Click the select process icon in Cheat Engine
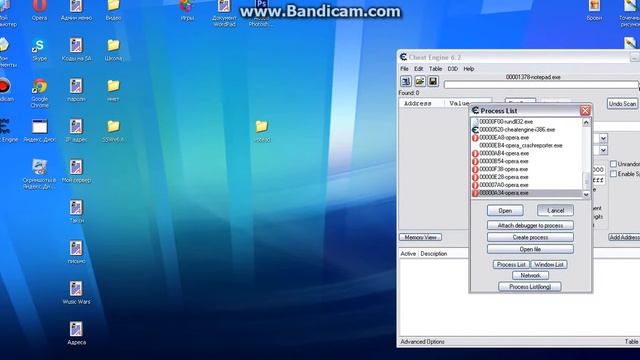Screen dimensions: 640x360 click(406, 81)
